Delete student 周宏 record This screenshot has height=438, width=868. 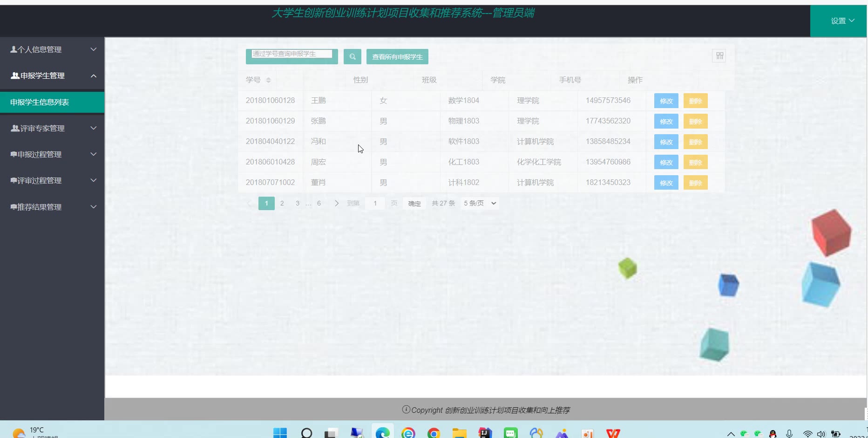point(696,162)
